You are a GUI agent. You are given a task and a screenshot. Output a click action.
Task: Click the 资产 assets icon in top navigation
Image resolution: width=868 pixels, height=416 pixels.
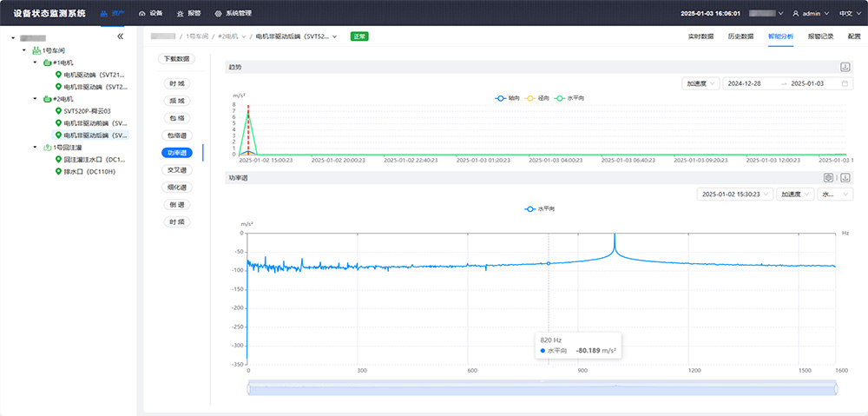click(103, 13)
